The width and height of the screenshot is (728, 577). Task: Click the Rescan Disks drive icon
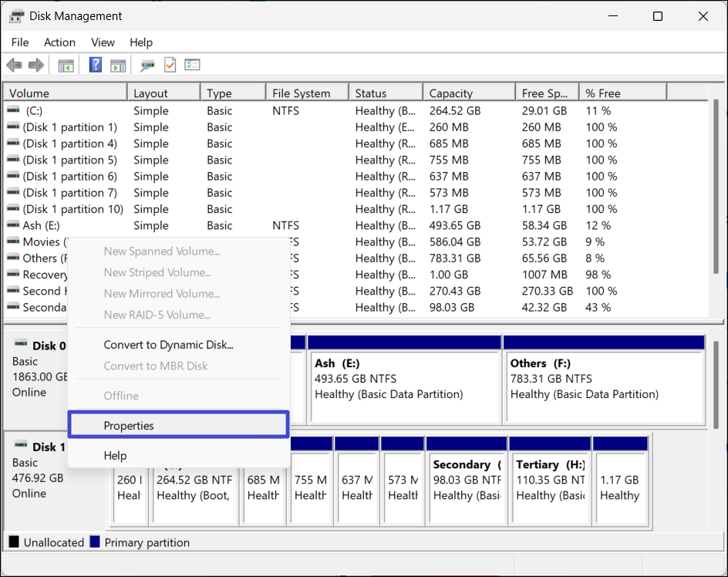147,66
